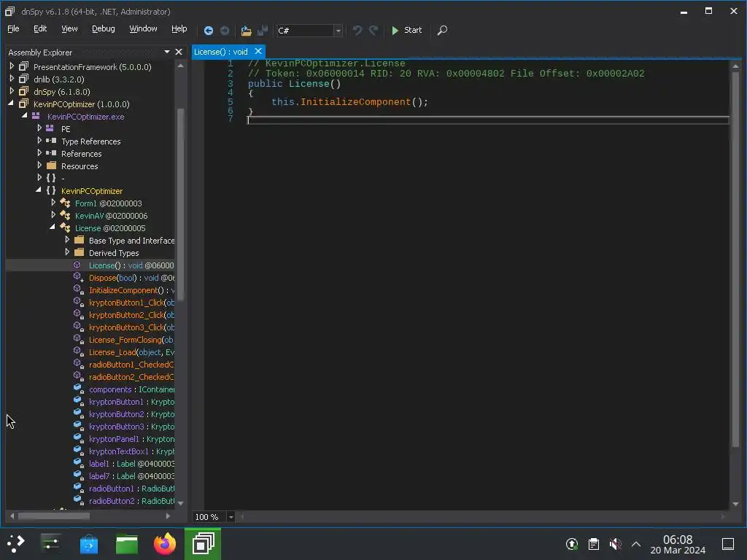Viewport: 747px width, 560px height.
Task: Expand Base Type and Interfaces folder
Action: pos(67,239)
